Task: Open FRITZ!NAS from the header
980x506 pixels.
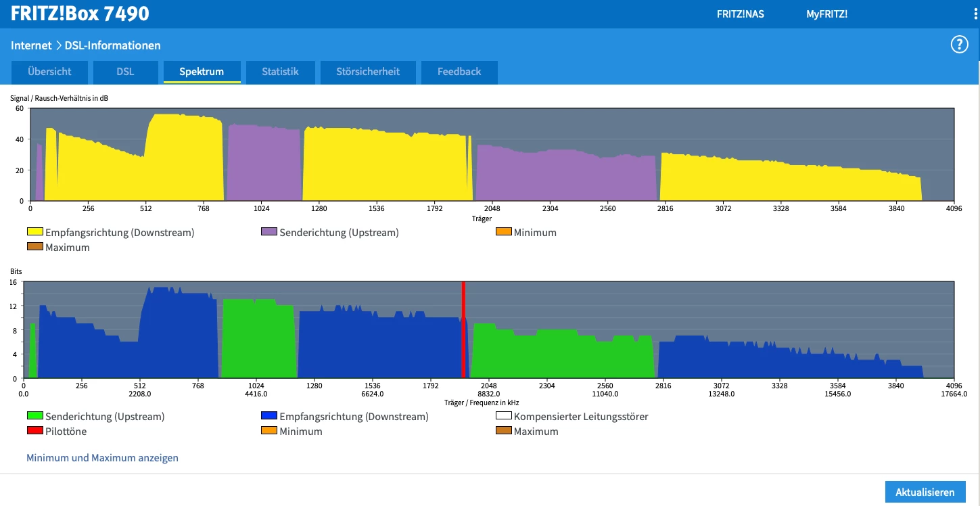Action: pyautogui.click(x=740, y=14)
